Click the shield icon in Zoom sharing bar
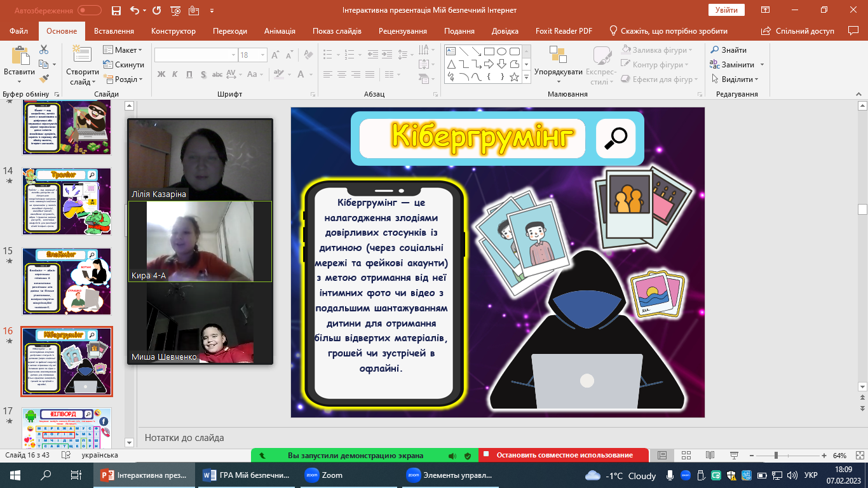This screenshot has width=868, height=488. pos(468,456)
